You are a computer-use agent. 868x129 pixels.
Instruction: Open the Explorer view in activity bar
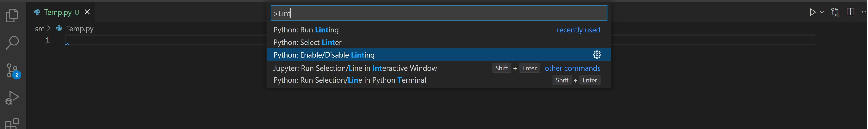pyautogui.click(x=12, y=16)
